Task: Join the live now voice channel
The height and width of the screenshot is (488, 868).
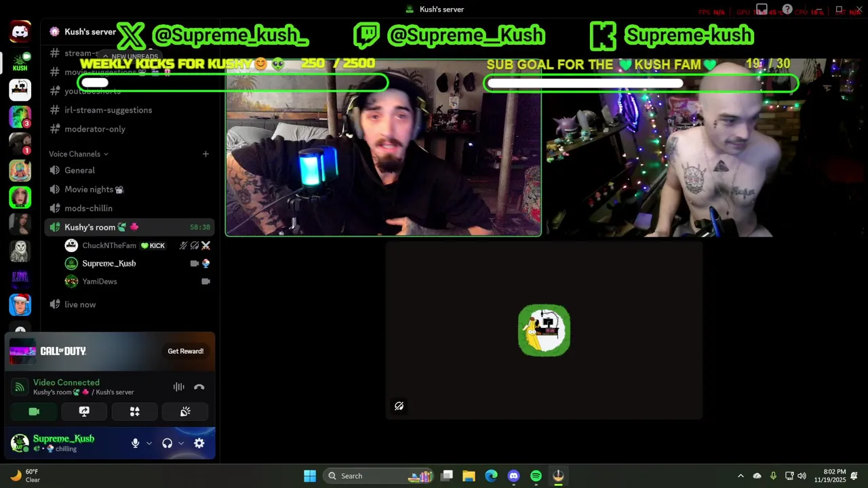Action: [80, 304]
